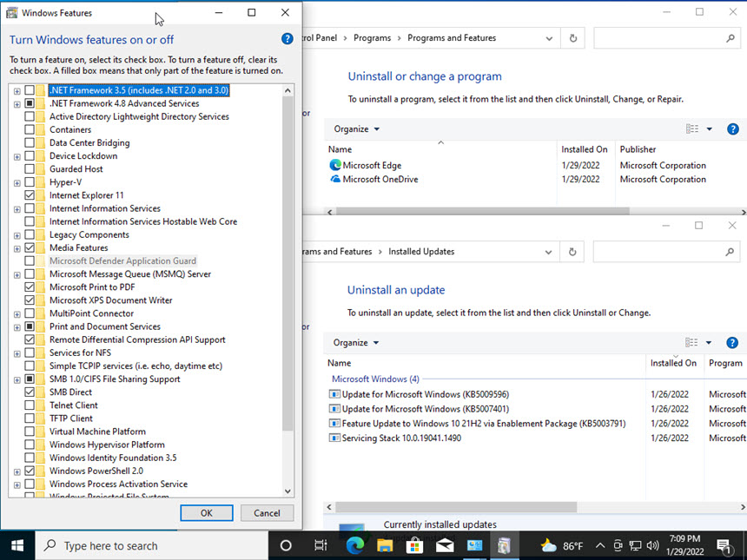
Task: Sort programs by Publisher column header
Action: [x=638, y=149]
